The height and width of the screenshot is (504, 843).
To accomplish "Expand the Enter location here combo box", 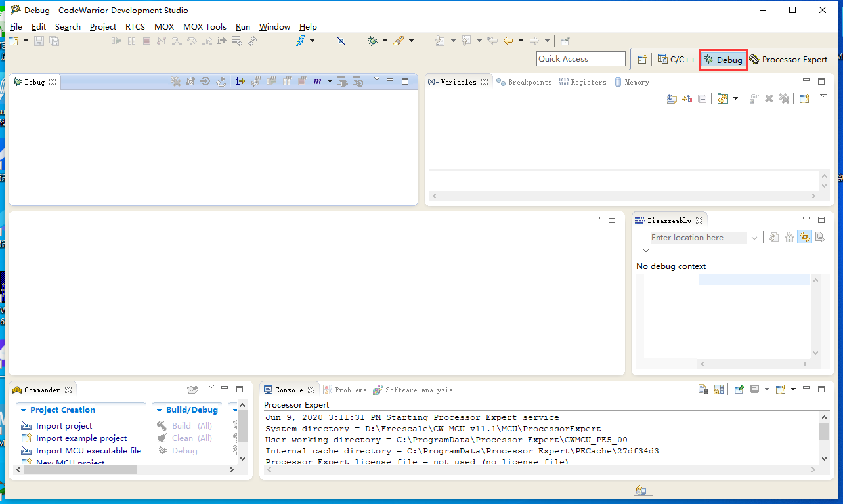I will pos(754,238).
